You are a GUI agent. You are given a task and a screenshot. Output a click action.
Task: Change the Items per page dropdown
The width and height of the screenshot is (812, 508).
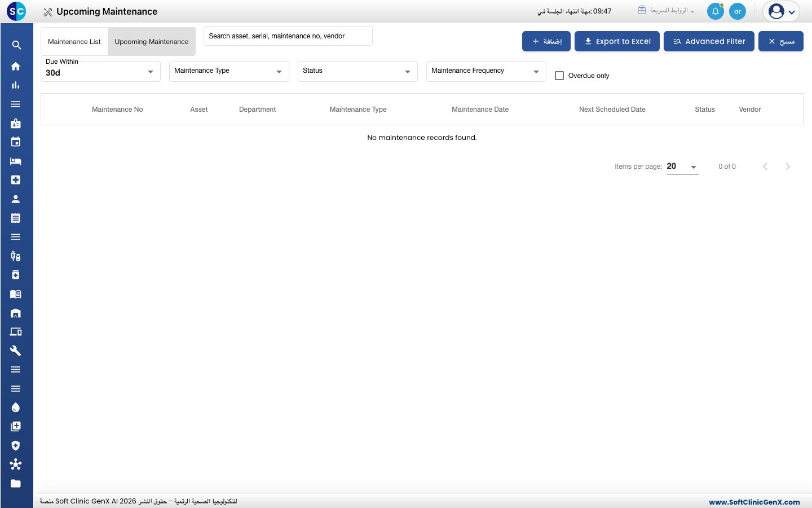[682, 167]
